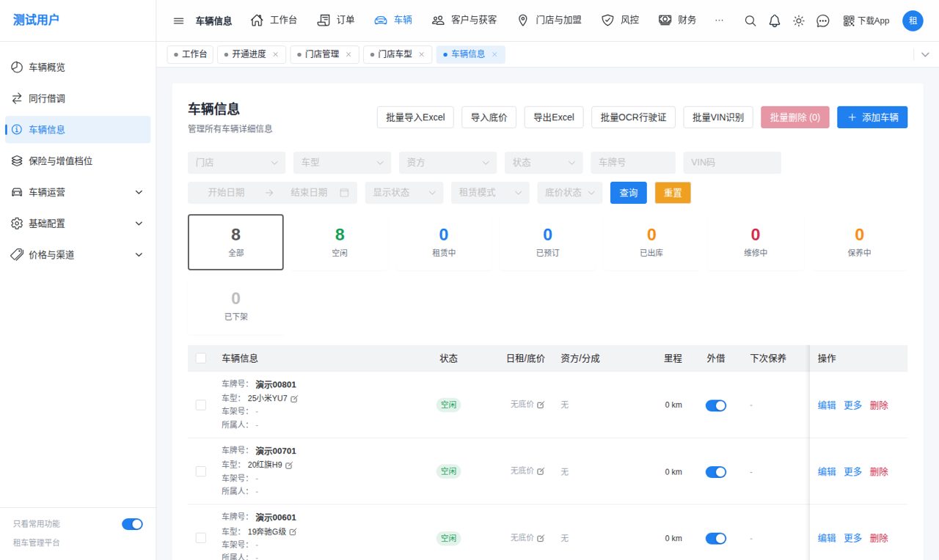Check the row checkbox for 演示00801
939x560 pixels.
201,405
